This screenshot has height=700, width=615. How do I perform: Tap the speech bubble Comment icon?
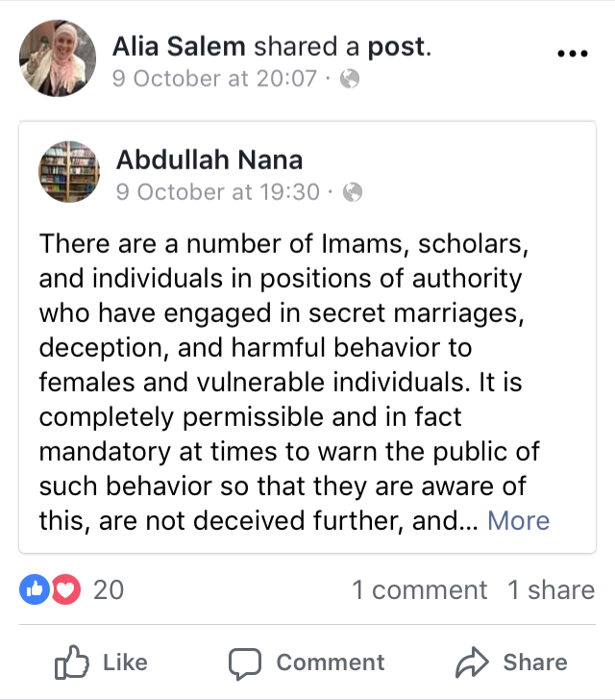245,663
